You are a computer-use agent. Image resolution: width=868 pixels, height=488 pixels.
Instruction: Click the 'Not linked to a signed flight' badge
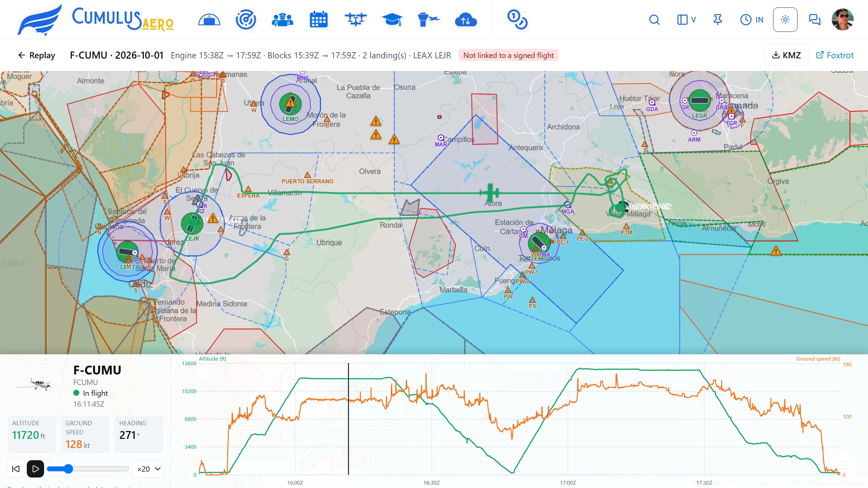click(508, 55)
